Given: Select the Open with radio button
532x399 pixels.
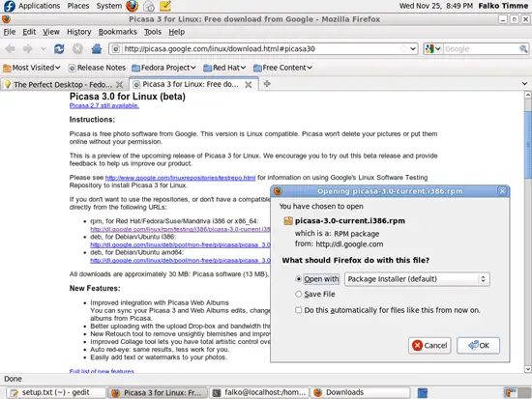Looking at the screenshot, I should point(298,279).
